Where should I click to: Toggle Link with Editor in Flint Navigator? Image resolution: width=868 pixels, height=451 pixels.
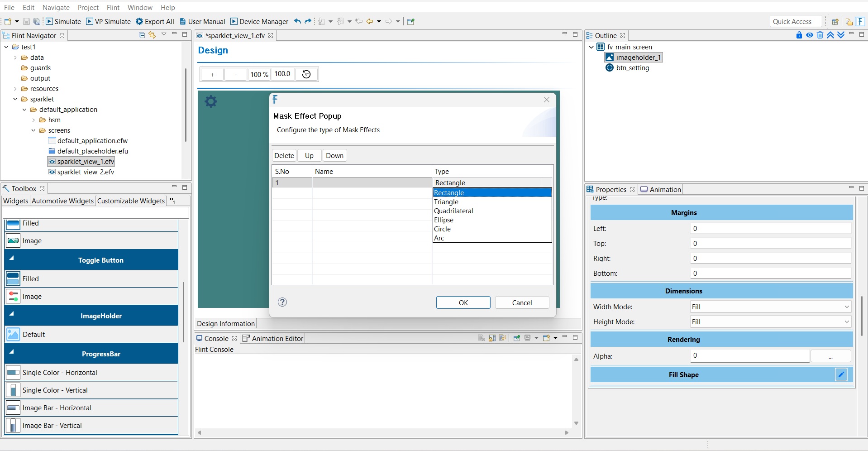[x=152, y=35]
